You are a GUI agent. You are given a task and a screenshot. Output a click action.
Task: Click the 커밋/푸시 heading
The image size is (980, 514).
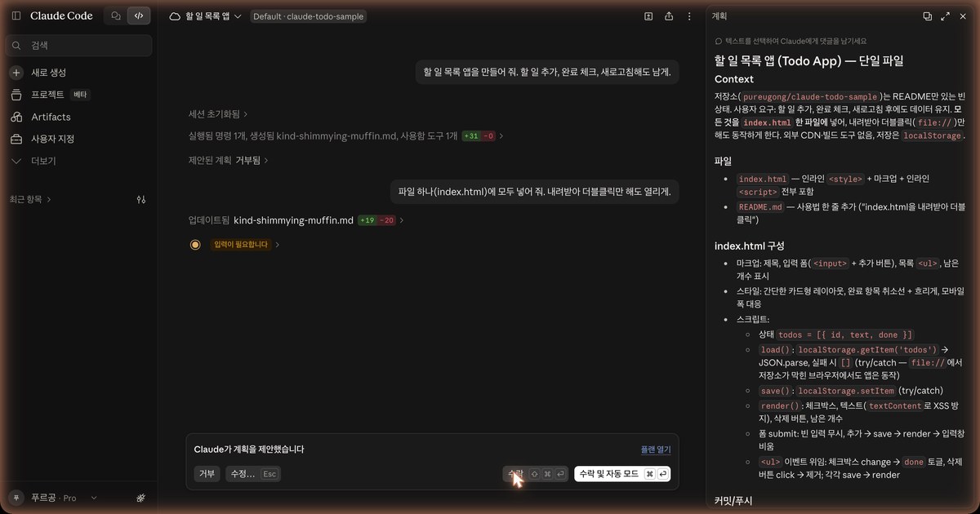[733, 500]
